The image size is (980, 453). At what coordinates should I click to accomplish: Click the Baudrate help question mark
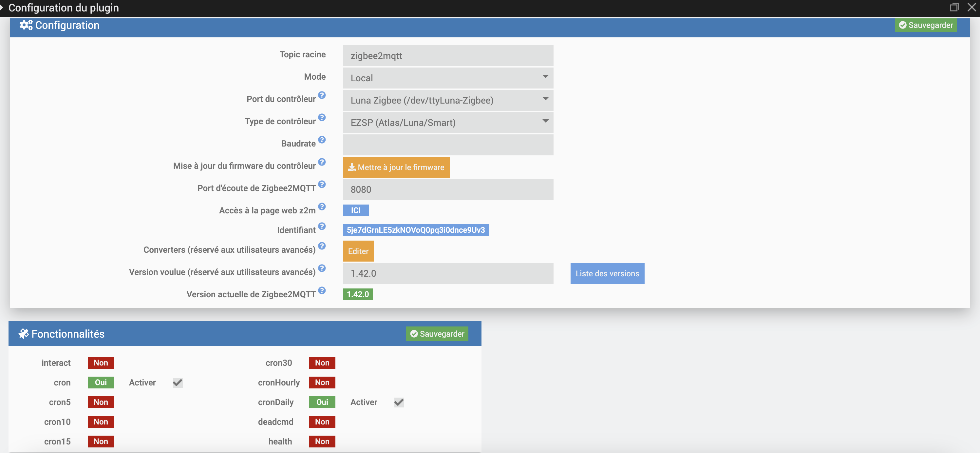322,140
